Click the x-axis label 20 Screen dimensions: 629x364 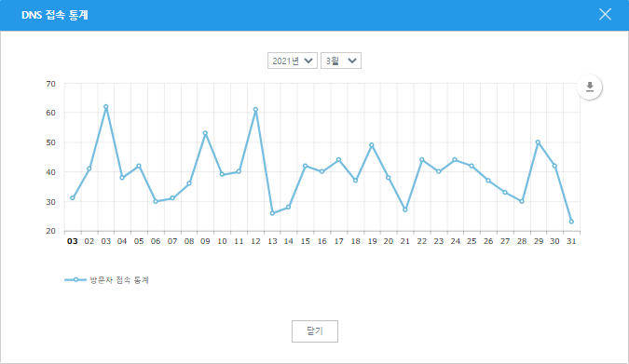pos(389,241)
